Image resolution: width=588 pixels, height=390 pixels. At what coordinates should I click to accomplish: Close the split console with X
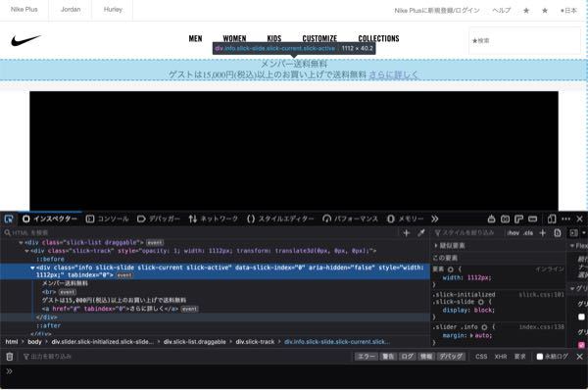[580, 357]
